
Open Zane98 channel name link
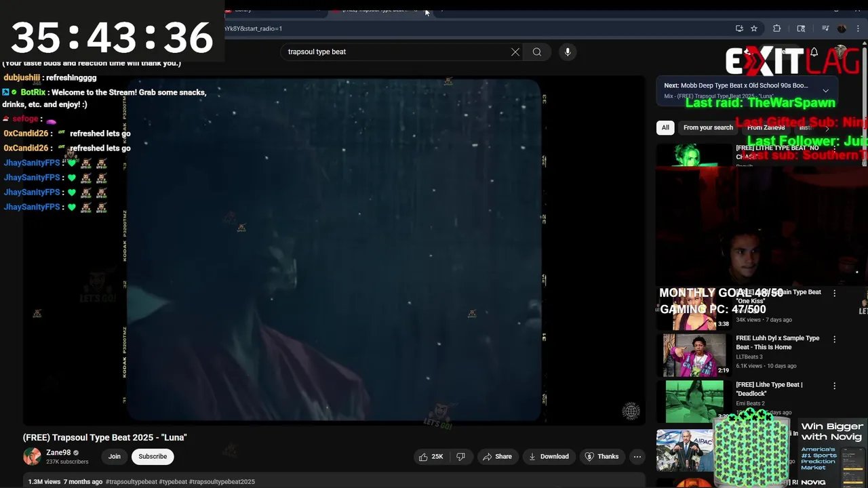coord(58,453)
